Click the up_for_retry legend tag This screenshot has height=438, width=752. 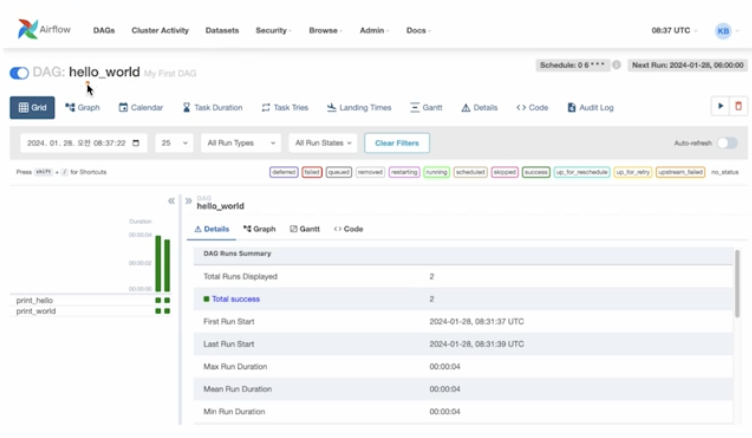(633, 172)
